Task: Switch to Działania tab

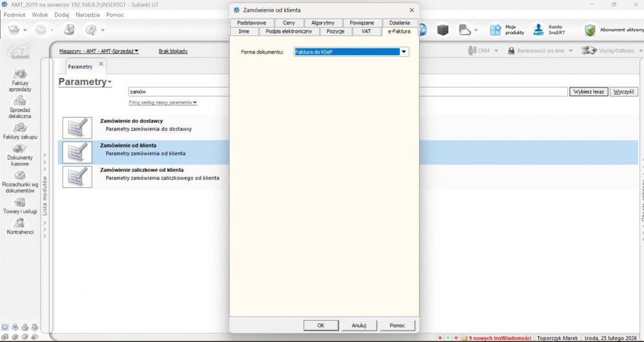Action: pos(400,23)
